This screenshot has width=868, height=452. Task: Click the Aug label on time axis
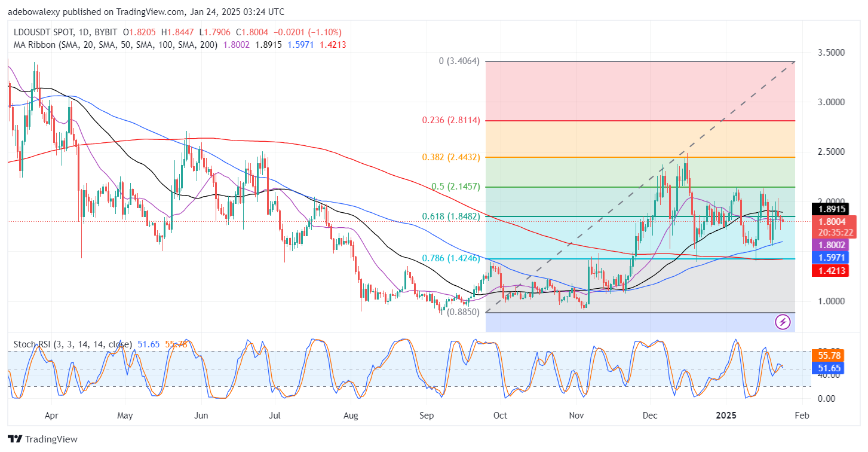351,415
